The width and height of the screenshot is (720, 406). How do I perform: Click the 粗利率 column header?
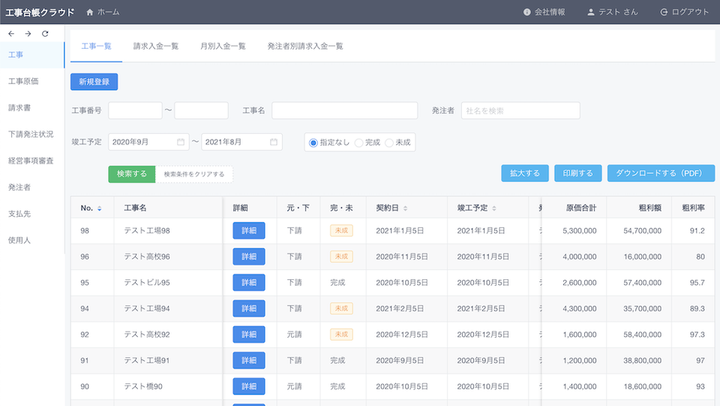click(x=693, y=208)
